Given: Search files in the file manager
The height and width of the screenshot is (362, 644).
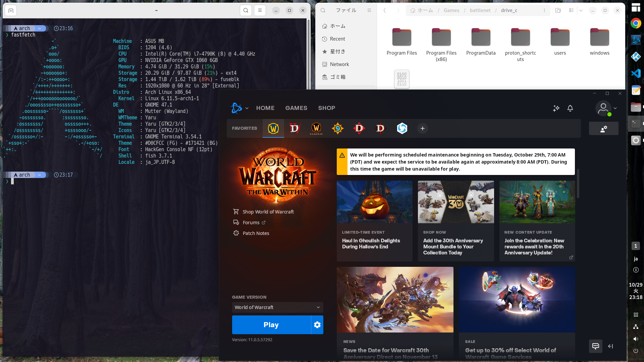Looking at the screenshot, I should [x=323, y=10].
